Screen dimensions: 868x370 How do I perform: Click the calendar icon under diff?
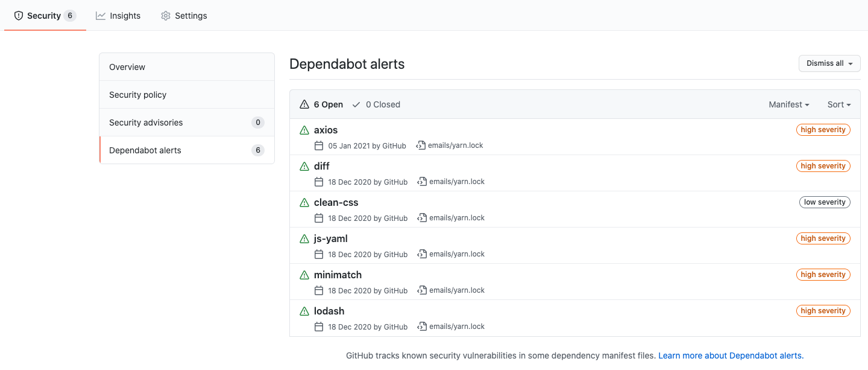click(319, 182)
